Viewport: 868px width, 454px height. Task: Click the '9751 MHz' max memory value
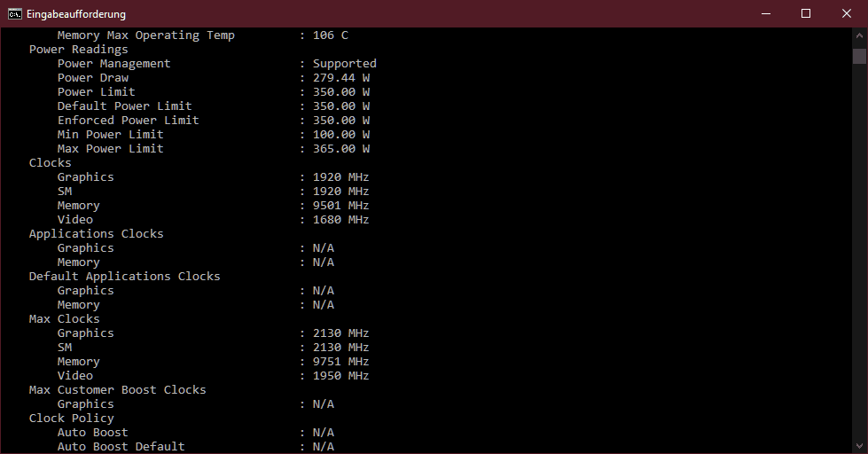(340, 362)
